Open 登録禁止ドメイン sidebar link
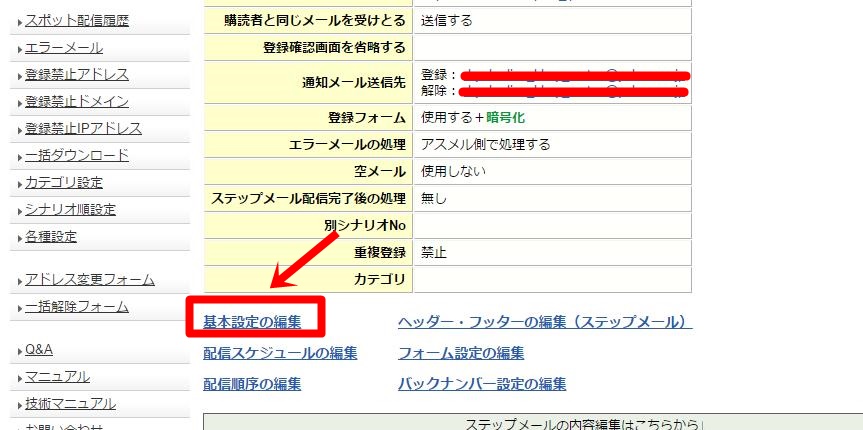Image resolution: width=863 pixels, height=430 pixels. coord(77,102)
